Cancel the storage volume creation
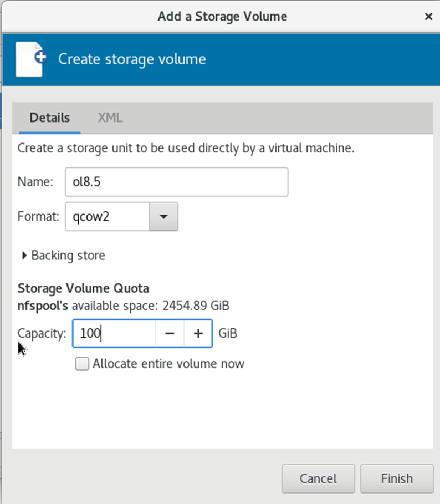The image size is (440, 504). click(318, 478)
